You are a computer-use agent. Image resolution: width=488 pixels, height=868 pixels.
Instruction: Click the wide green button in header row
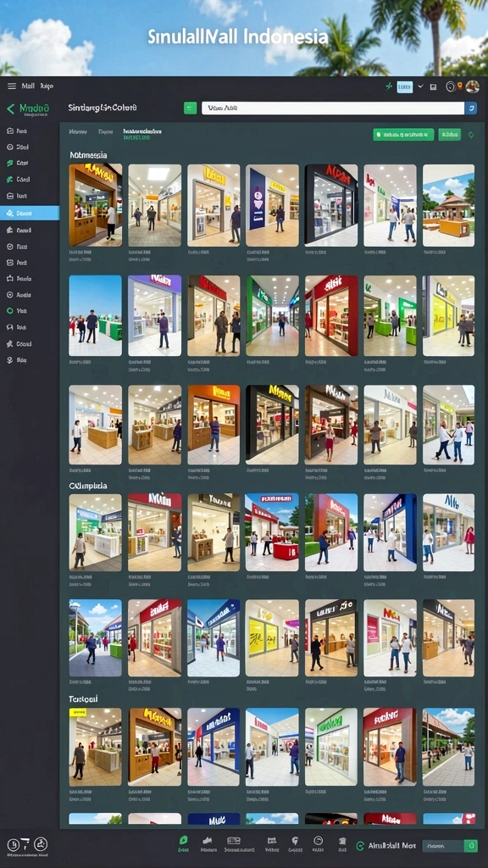click(403, 135)
